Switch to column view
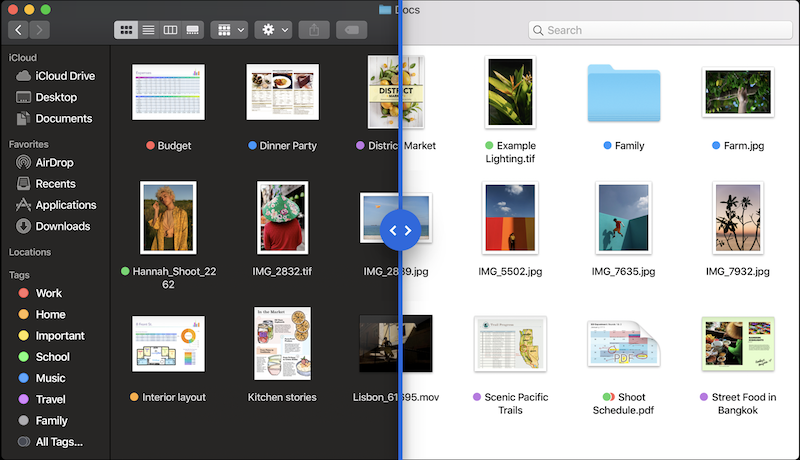Screen dimensions: 800x460 (171, 30)
